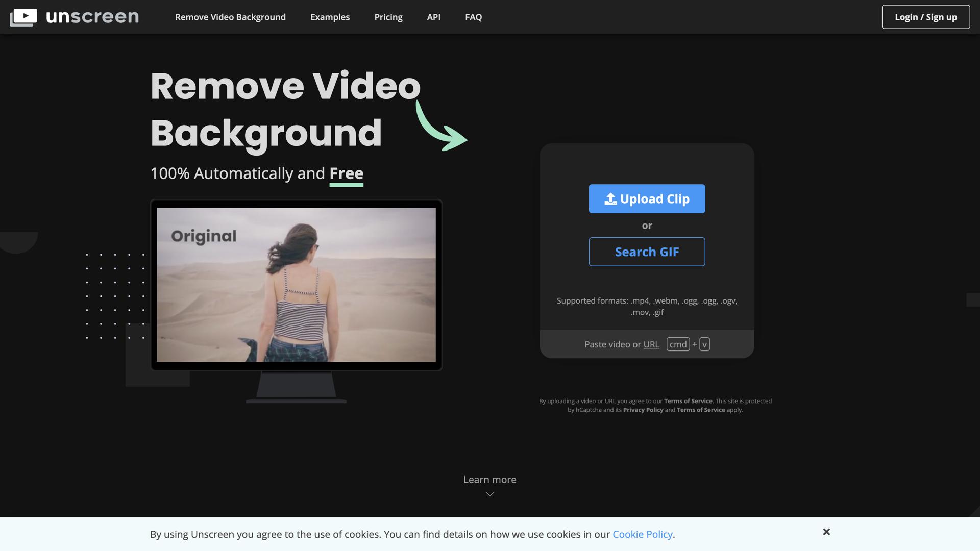
Task: Click the underlined URL link for pasting video
Action: (651, 344)
